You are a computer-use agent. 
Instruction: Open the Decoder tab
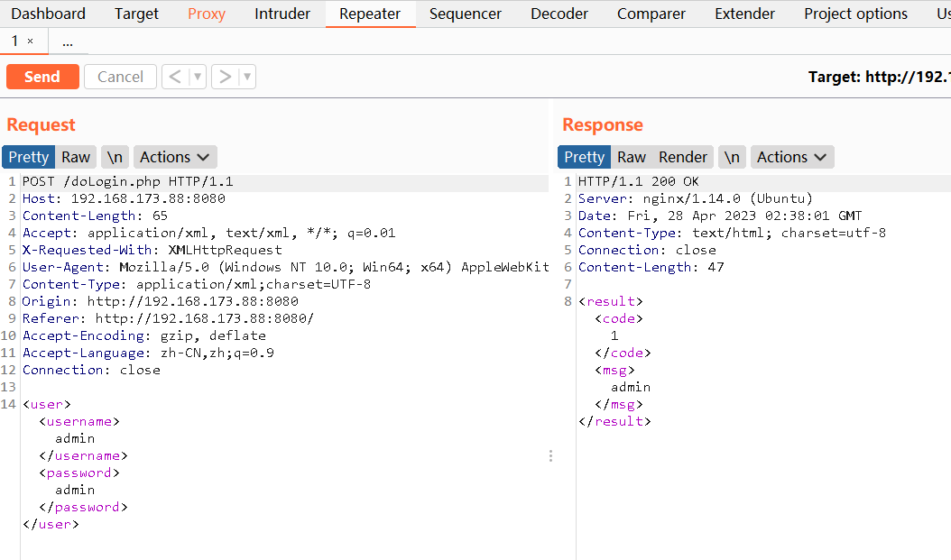[559, 14]
